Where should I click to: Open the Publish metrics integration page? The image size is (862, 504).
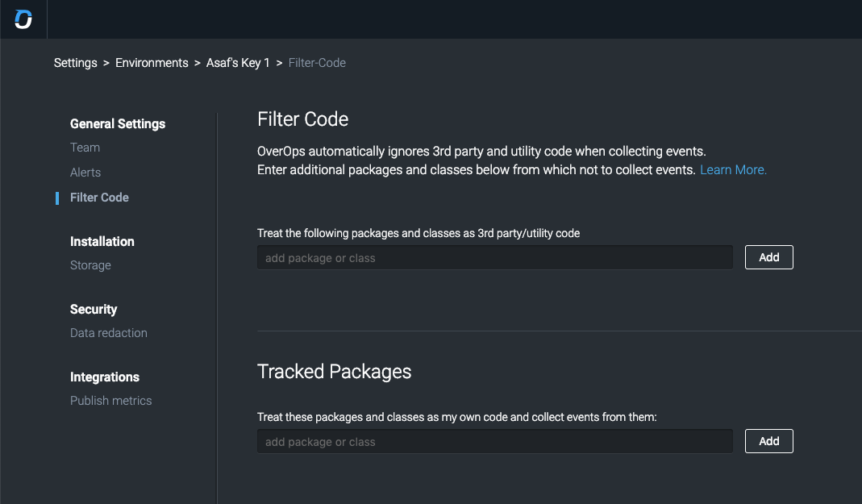(110, 401)
